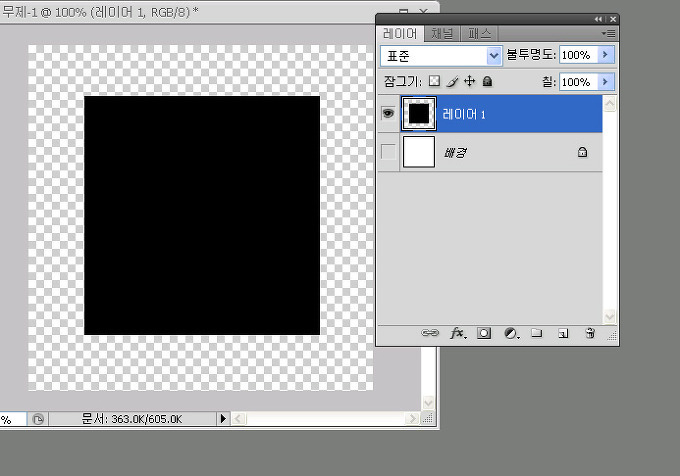
Task: Expand the 불투명도 opacity slider arrow
Action: coord(605,55)
